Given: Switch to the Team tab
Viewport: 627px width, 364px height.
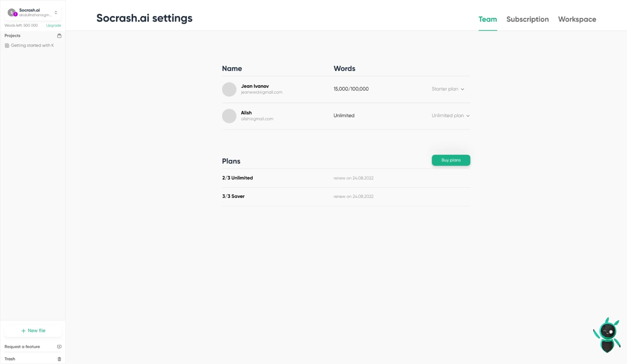Looking at the screenshot, I should (488, 19).
